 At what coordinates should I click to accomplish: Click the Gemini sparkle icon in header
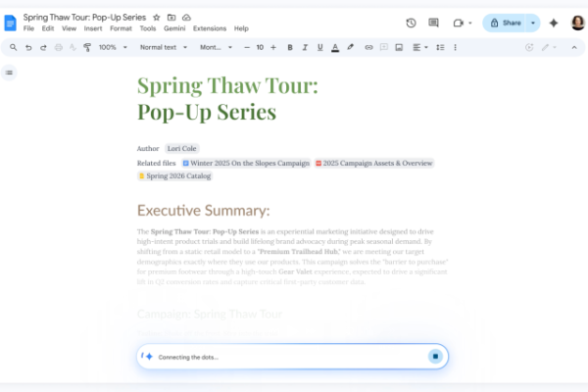554,23
